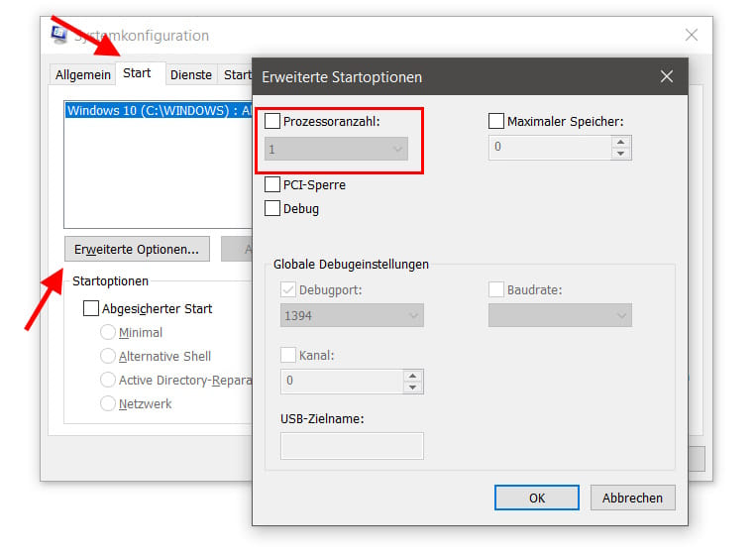756x556 pixels.
Task: Click the Kanal value field
Action: (x=342, y=382)
